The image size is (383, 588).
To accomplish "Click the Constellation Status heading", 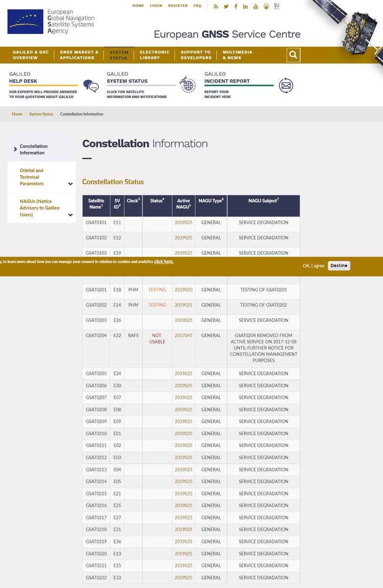I will [113, 182].
